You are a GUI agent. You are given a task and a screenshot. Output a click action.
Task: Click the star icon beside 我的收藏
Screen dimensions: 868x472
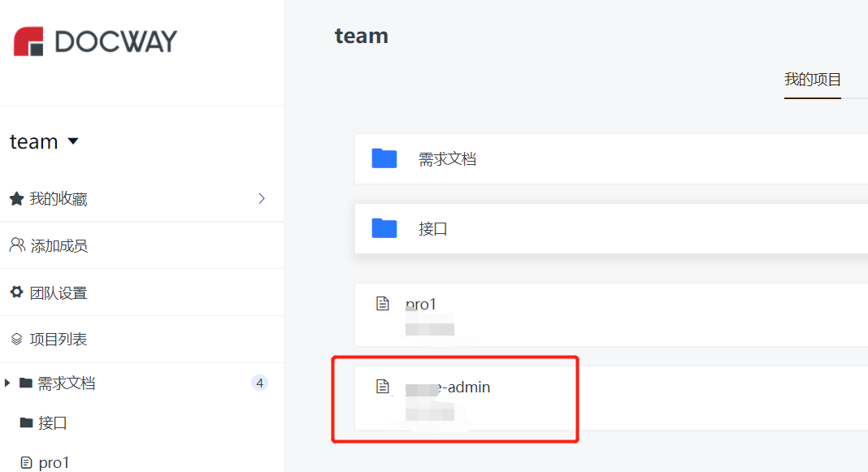pos(15,198)
